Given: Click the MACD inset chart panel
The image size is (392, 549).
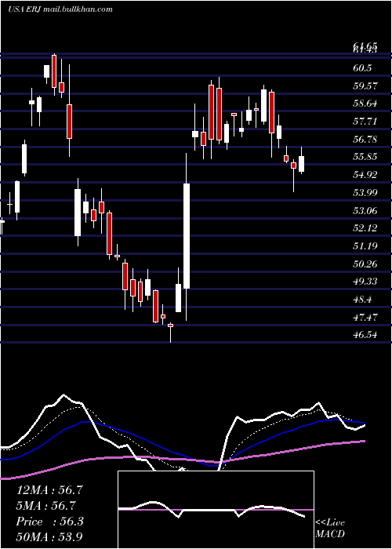Looking at the screenshot, I should 216,510.
